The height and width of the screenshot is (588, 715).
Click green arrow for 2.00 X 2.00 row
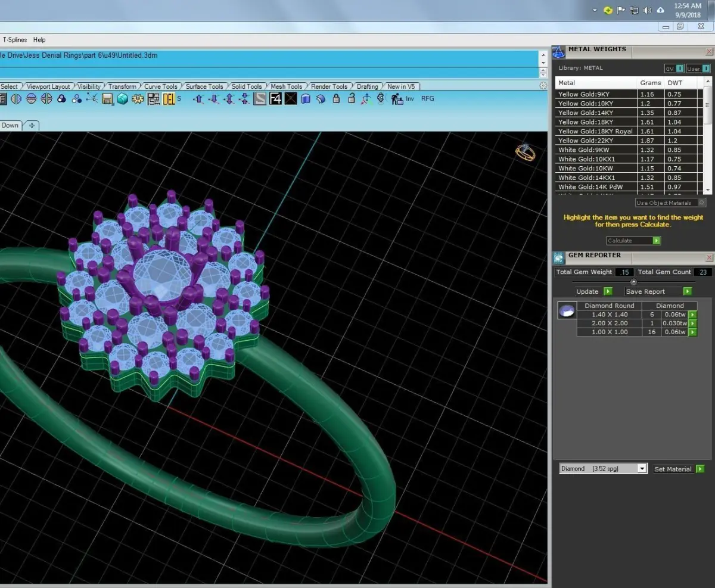692,323
